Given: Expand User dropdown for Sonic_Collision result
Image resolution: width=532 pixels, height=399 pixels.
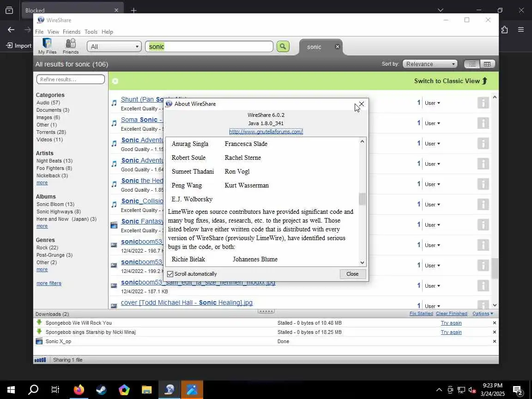Looking at the screenshot, I should point(432,205).
